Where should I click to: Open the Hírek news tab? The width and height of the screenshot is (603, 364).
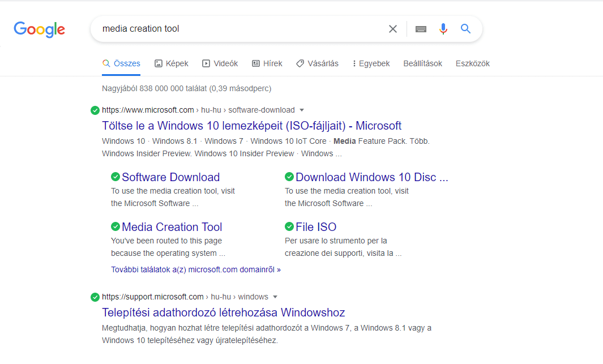267,63
